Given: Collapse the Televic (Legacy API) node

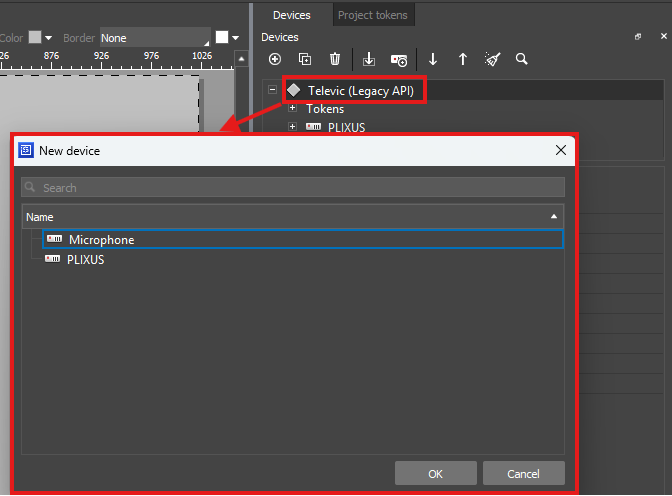Looking at the screenshot, I should pos(272,90).
